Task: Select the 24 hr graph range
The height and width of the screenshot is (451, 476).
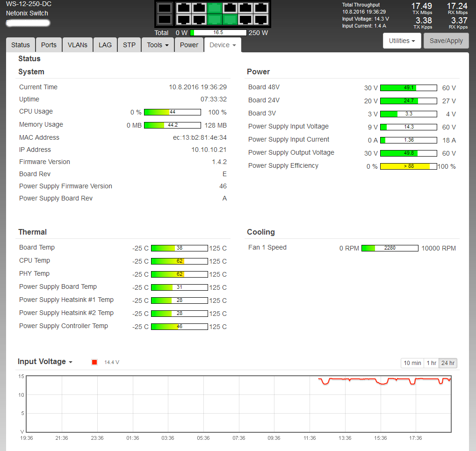Action: [x=448, y=363]
